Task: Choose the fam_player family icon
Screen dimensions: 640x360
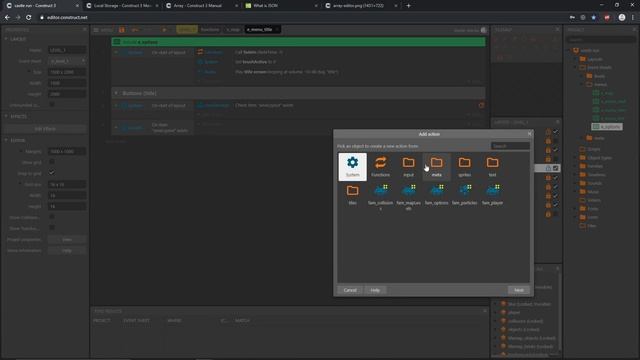Action: point(492,195)
